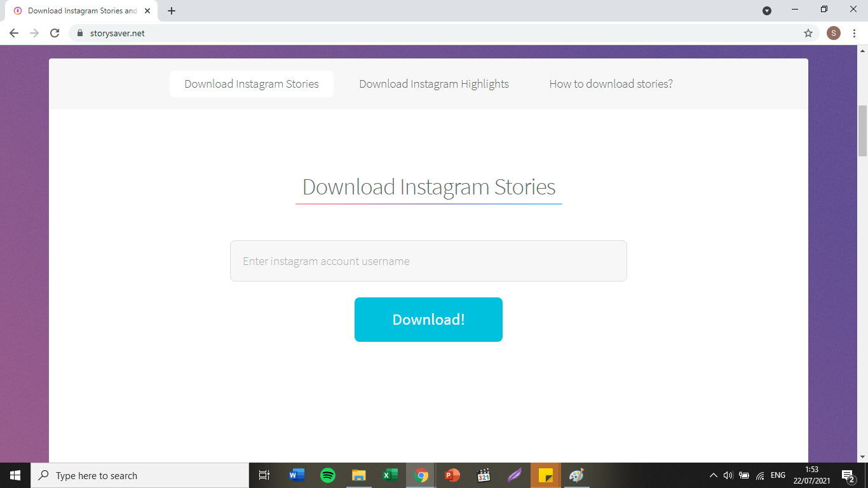868x488 pixels.
Task: Open Sticky Notes from taskbar
Action: click(546, 475)
